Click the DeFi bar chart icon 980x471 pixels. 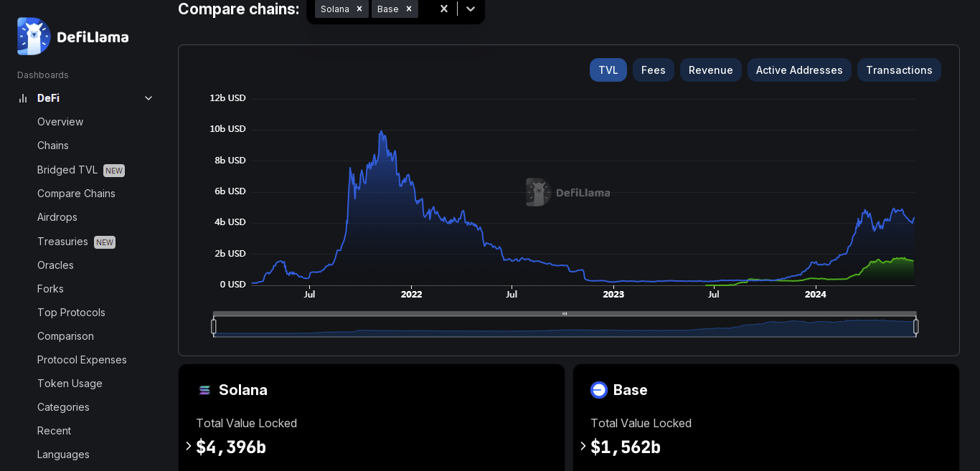(x=23, y=98)
